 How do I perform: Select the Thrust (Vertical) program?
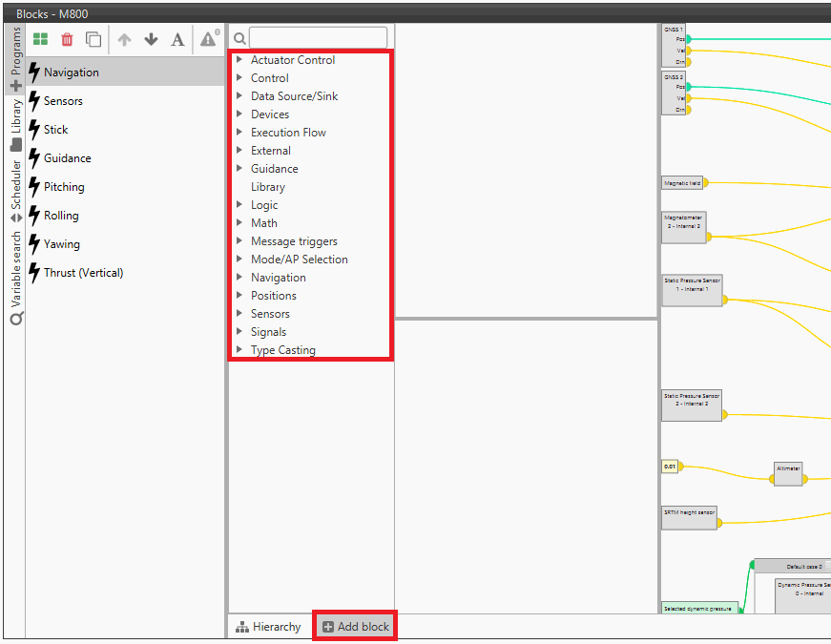coord(83,273)
